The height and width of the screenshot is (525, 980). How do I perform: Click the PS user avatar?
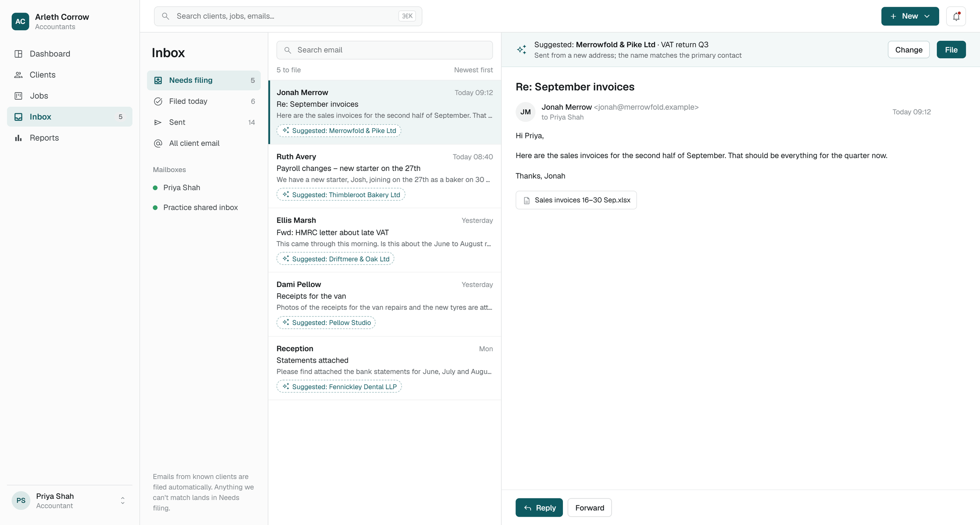point(21,501)
